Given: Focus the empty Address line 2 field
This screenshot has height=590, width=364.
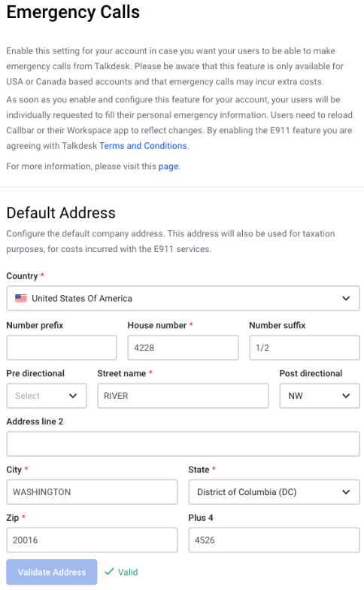Looking at the screenshot, I should point(184,444).
